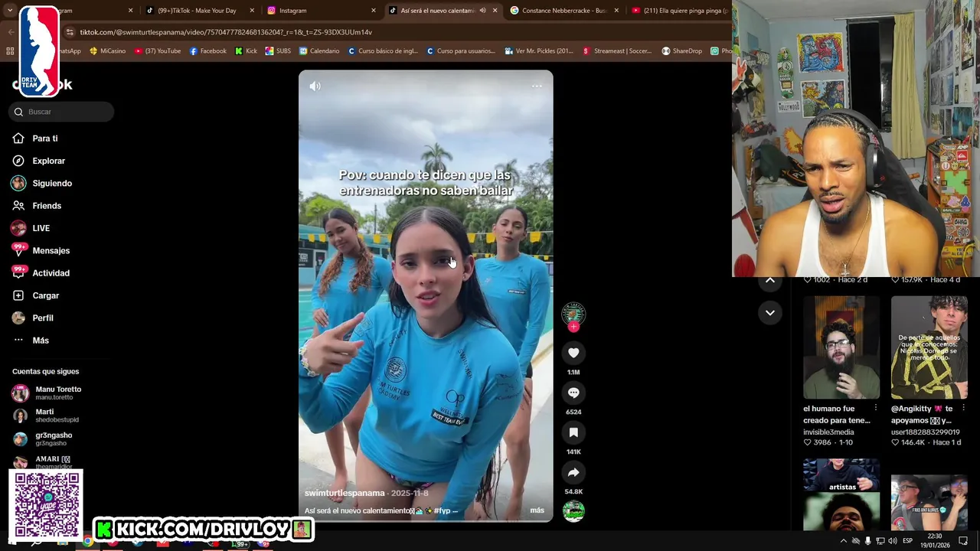Open the Streameast Soccer bookmark
This screenshot has width=980, height=551.
tap(617, 51)
